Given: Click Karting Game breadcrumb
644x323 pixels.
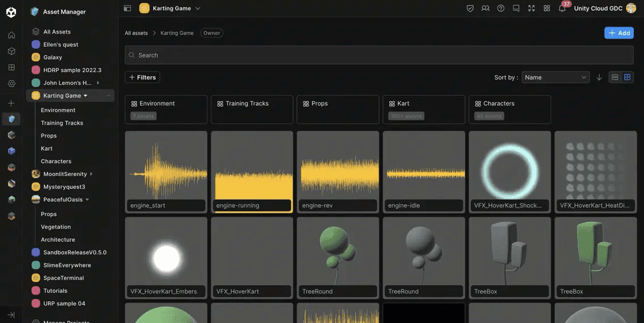Looking at the screenshot, I should [x=177, y=33].
